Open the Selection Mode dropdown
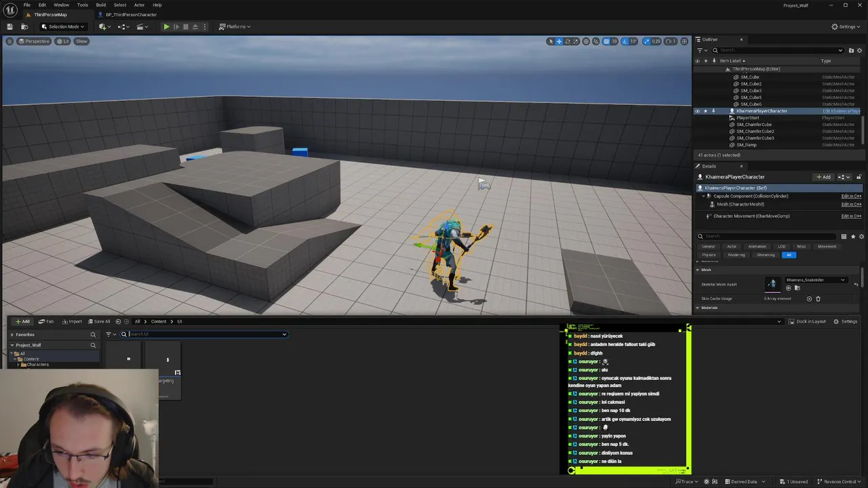This screenshot has height=488, width=868. tap(62, 26)
